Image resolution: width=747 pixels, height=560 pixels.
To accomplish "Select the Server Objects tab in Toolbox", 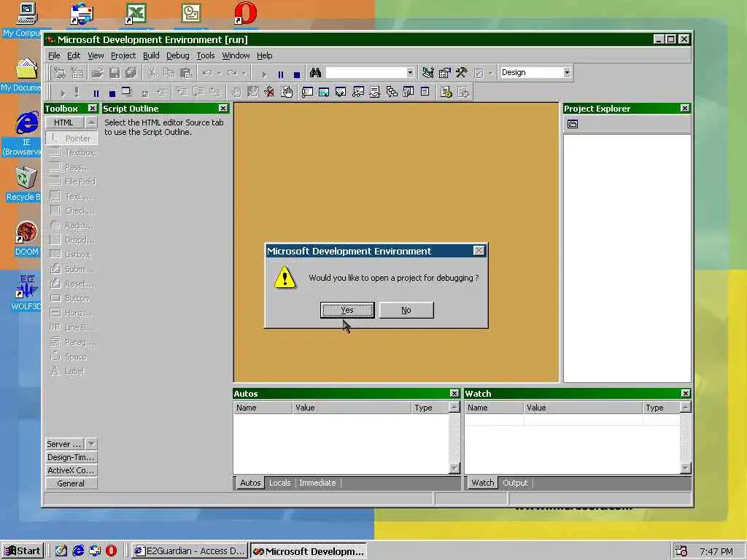I will 65,444.
